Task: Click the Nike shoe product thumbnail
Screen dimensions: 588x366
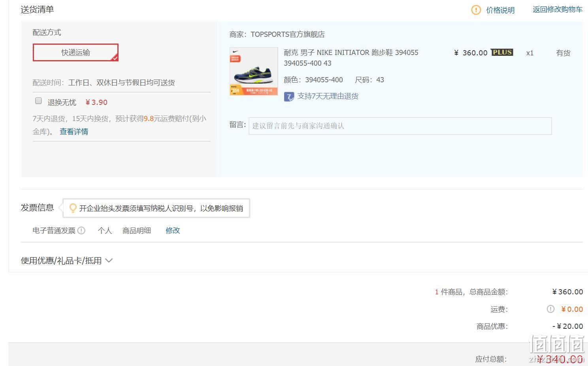Action: tap(254, 72)
